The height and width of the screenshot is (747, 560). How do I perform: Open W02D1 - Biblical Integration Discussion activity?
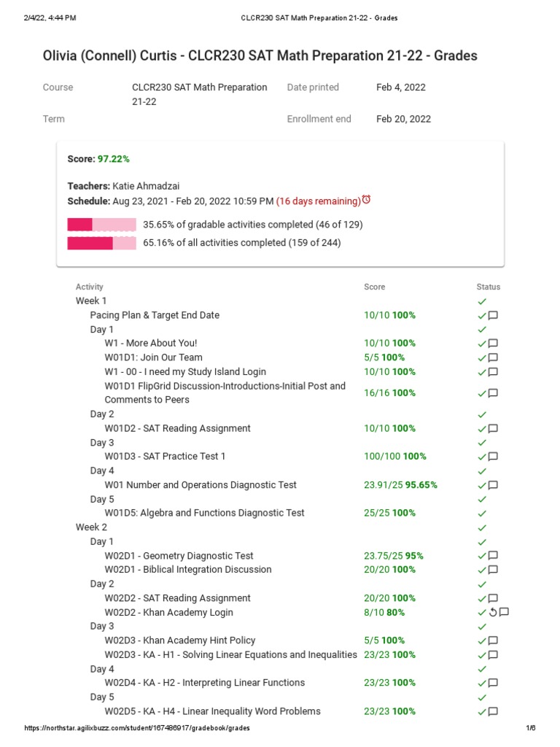pyautogui.click(x=188, y=569)
